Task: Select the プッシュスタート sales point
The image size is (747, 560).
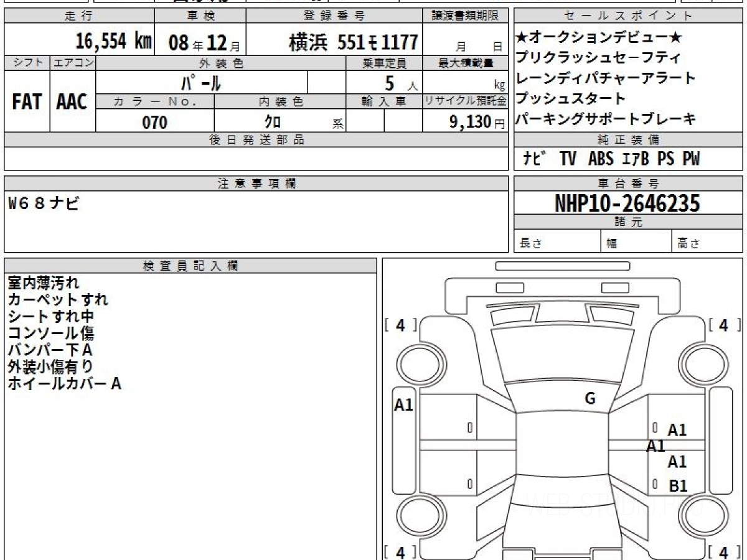Action: 571,98
